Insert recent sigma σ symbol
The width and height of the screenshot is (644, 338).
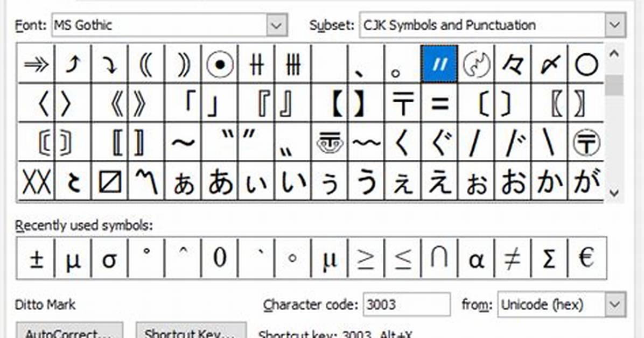click(109, 258)
